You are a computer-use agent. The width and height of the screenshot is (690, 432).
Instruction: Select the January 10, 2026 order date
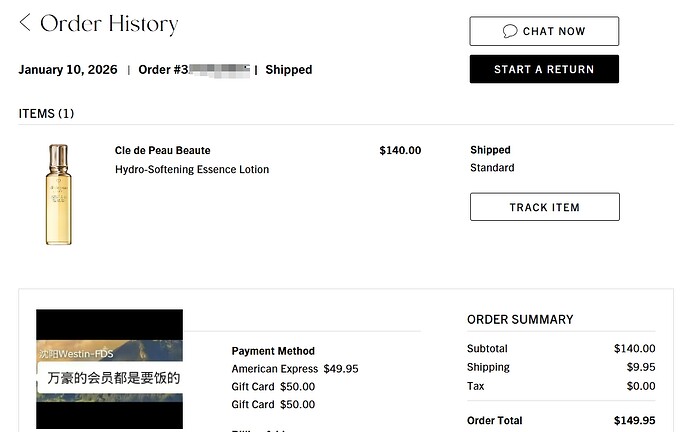click(68, 70)
